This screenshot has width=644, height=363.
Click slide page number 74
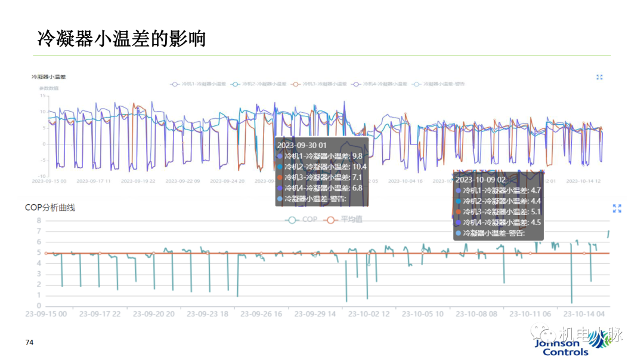coord(29,343)
